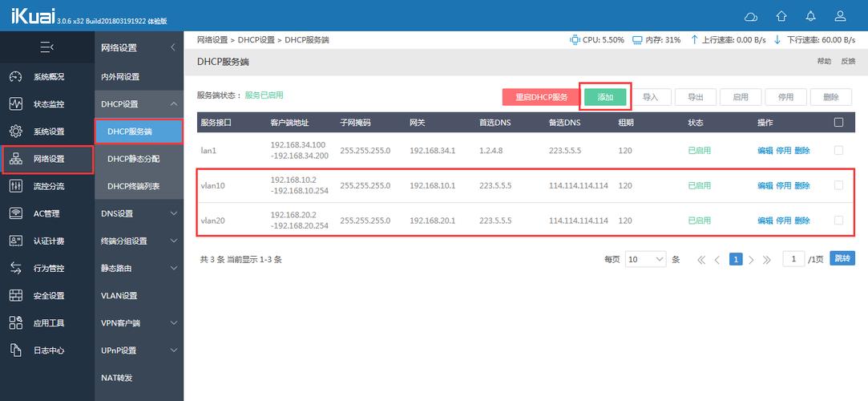The image size is (868, 401).
Task: Click 编辑 link for vlan10 row
Action: [765, 185]
